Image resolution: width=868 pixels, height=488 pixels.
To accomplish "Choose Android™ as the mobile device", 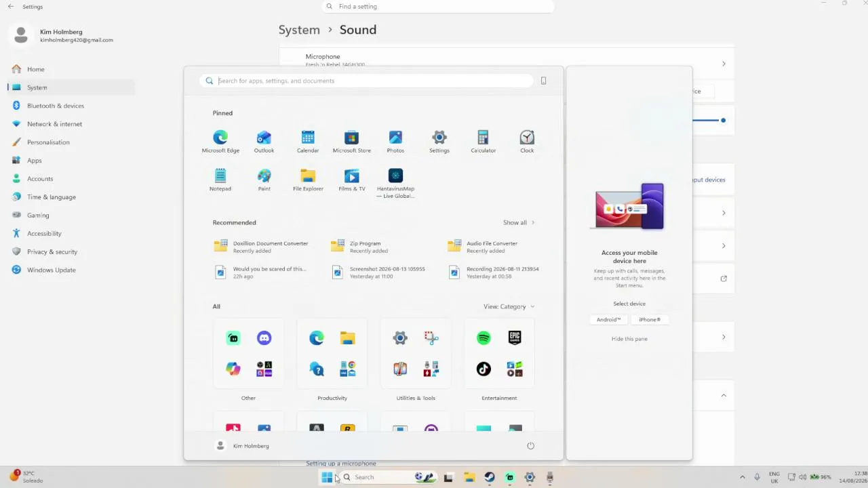I will (x=608, y=319).
